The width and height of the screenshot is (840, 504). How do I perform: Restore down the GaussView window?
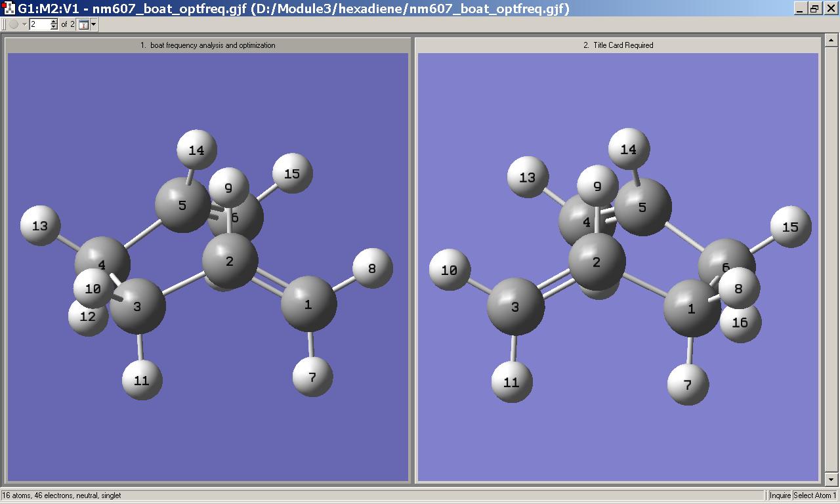pos(814,9)
